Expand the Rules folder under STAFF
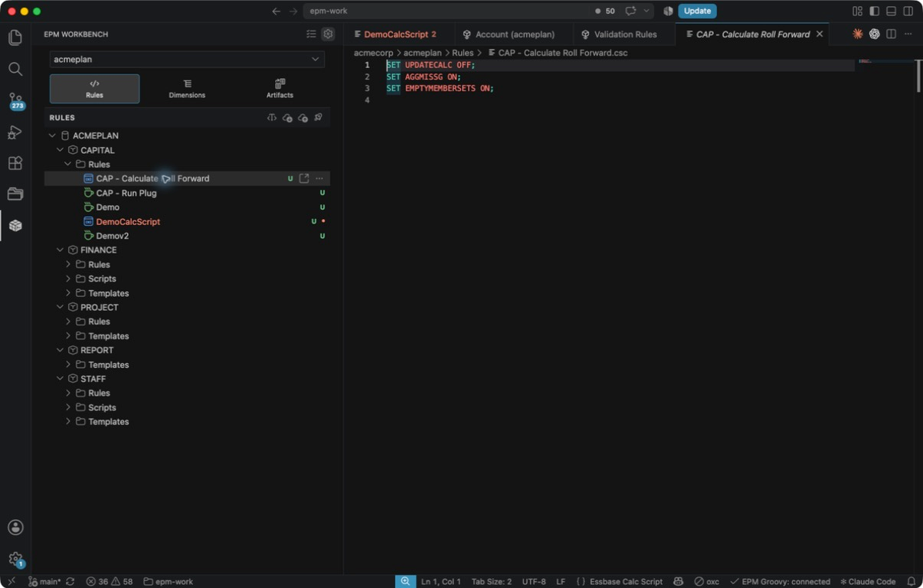Screen dimensions: 923x588 pyautogui.click(x=67, y=393)
